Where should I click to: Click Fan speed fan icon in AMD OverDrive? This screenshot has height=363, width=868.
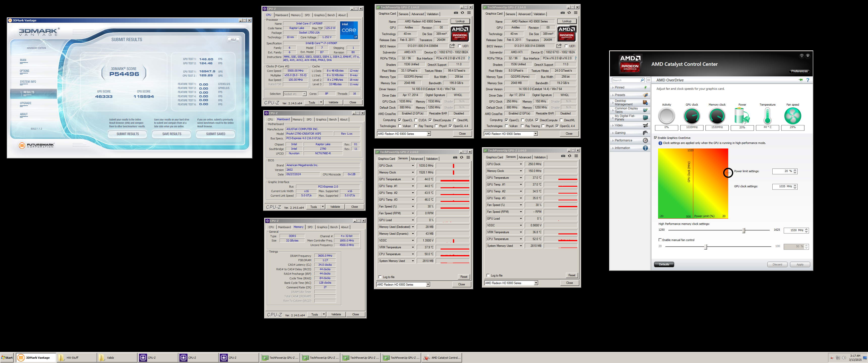point(793,116)
